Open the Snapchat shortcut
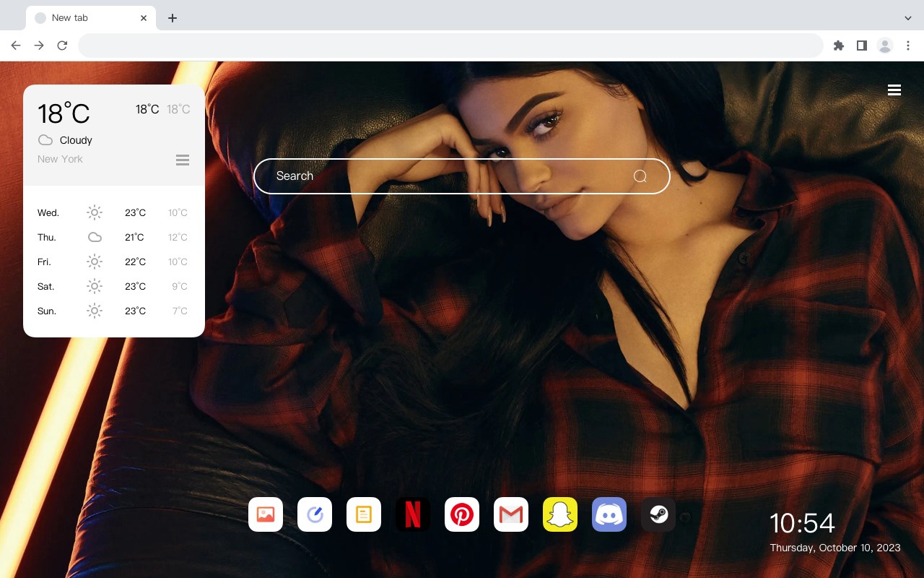Image resolution: width=924 pixels, height=578 pixels. [x=560, y=514]
